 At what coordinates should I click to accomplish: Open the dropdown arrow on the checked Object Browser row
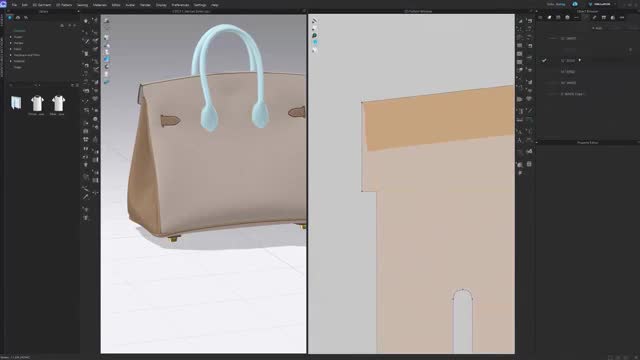click(x=580, y=60)
